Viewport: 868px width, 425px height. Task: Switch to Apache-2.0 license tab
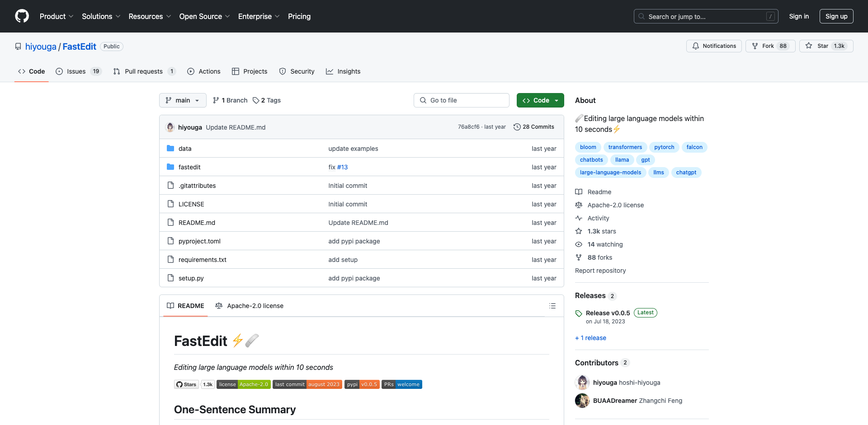click(250, 306)
